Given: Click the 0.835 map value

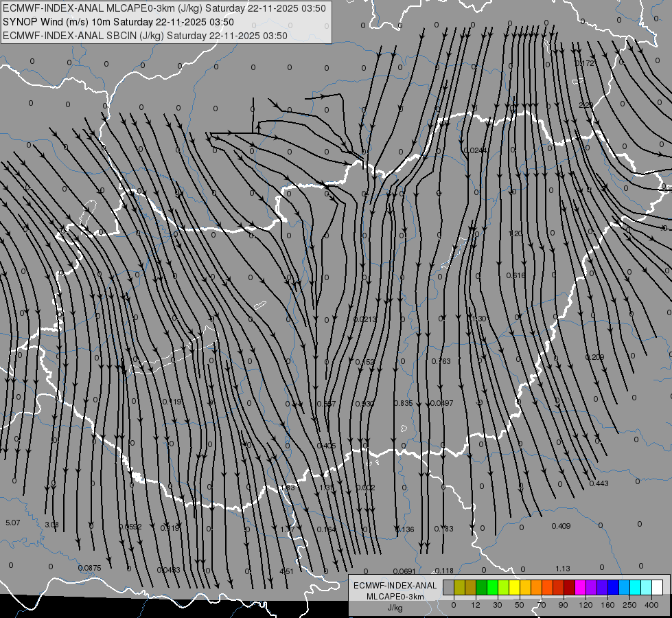Looking at the screenshot, I should click(x=404, y=403).
